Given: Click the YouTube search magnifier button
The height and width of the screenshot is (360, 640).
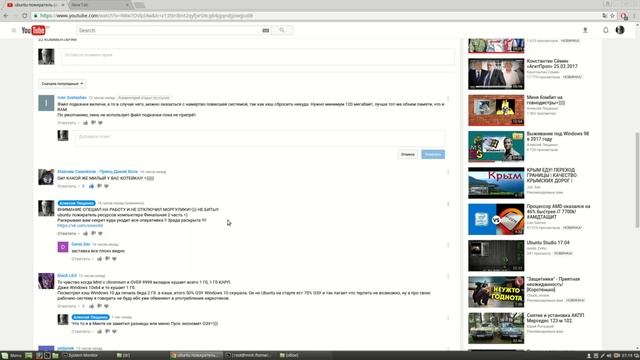Looking at the screenshot, I should pyautogui.click(x=282, y=30).
